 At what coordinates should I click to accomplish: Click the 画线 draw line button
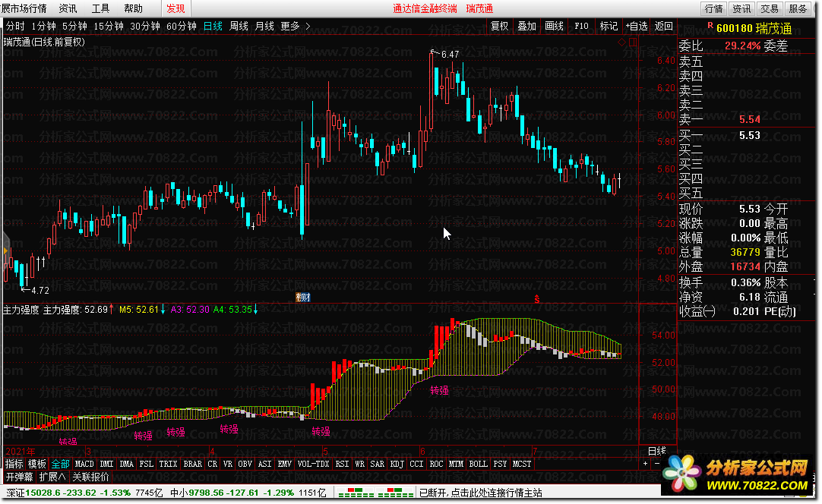tap(554, 26)
